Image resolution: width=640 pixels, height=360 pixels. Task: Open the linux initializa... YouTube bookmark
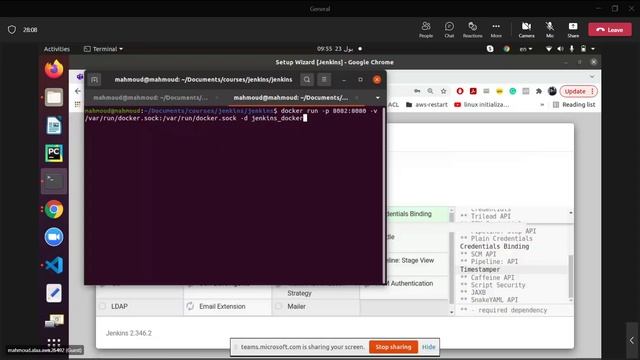coord(482,104)
